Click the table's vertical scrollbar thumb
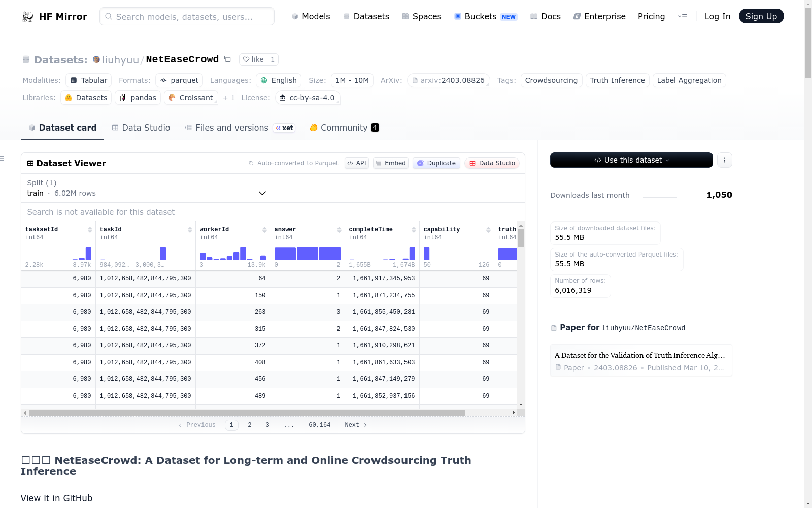Viewport: 812px width, 508px height. coord(521,238)
